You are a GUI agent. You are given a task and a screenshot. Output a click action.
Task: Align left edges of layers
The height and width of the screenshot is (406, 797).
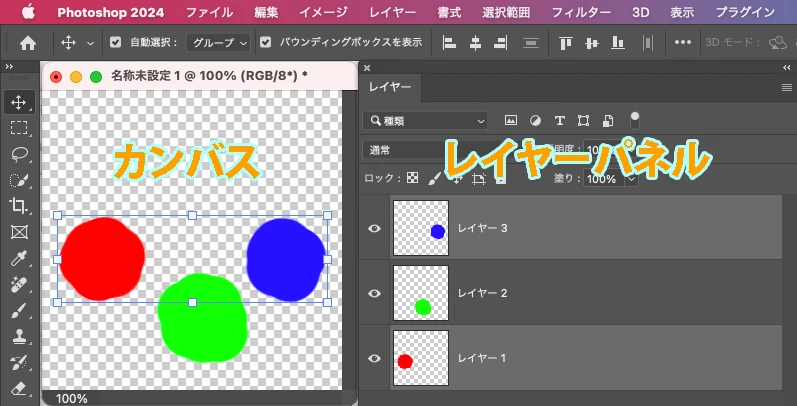(449, 43)
